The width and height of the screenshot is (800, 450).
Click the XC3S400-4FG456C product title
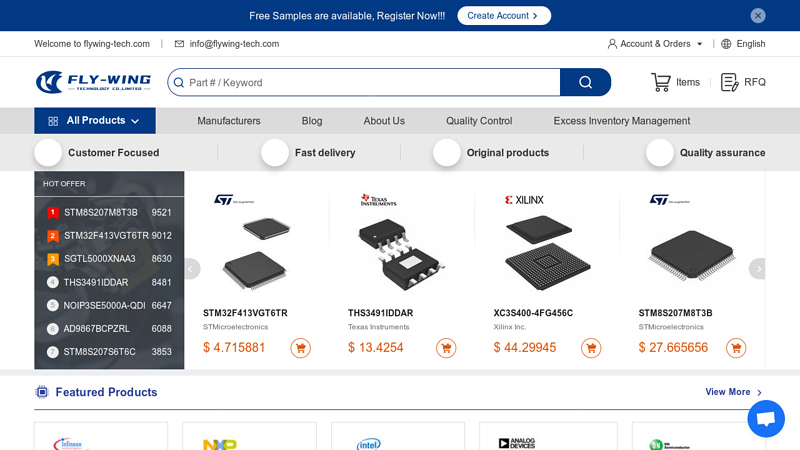(533, 313)
